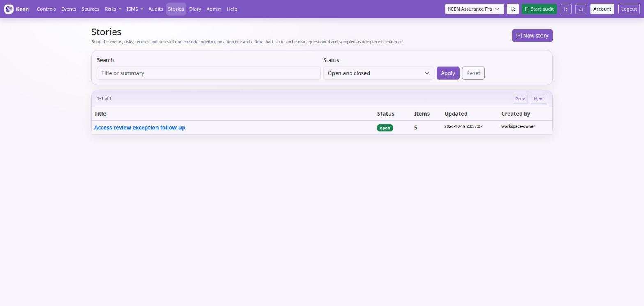Click the Prev pagination button
Image resolution: width=644 pixels, height=306 pixels.
coord(520,99)
